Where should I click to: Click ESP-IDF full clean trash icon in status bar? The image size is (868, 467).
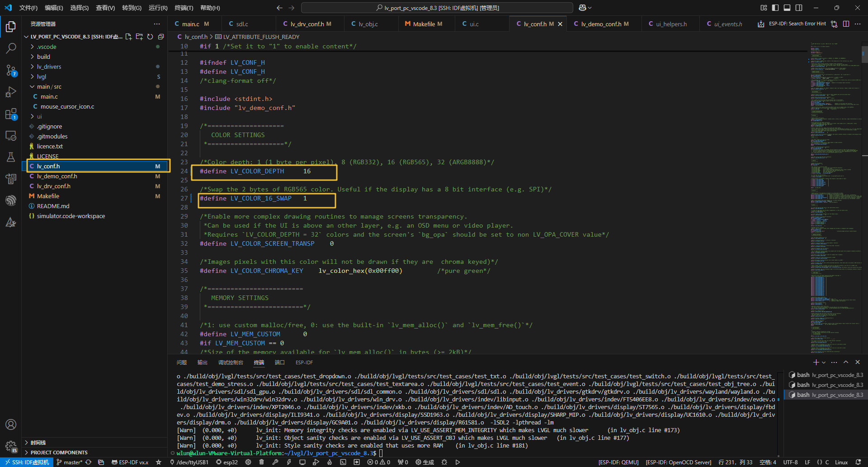pyautogui.click(x=261, y=462)
